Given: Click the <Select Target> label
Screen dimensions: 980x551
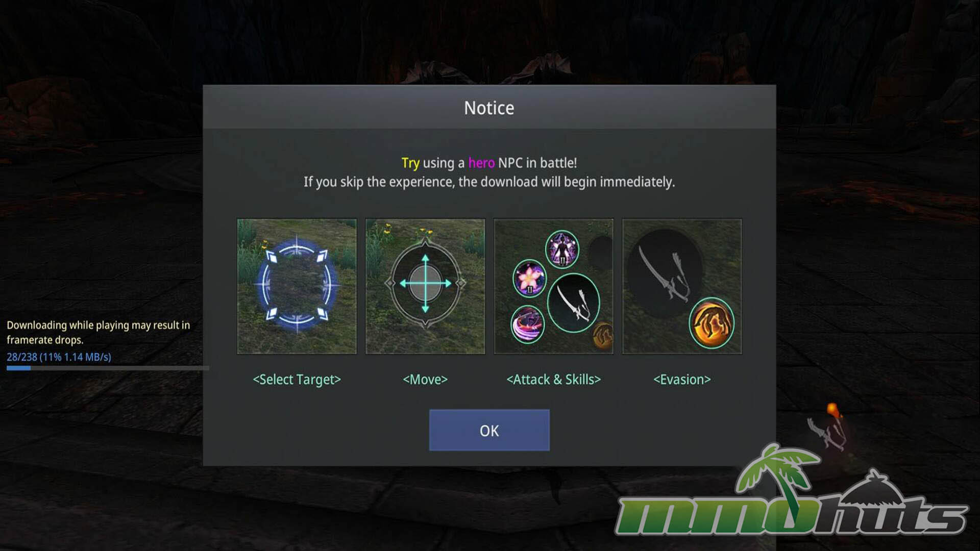Looking at the screenshot, I should click(x=297, y=379).
